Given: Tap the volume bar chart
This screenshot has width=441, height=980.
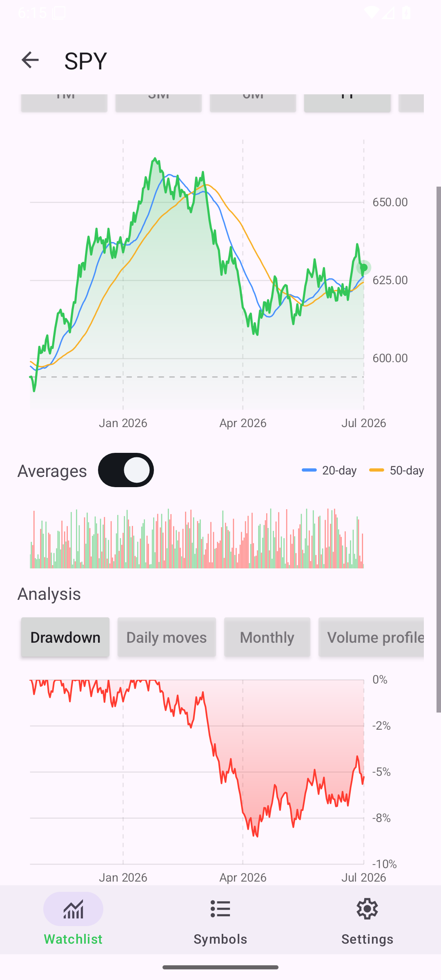Looking at the screenshot, I should point(197,538).
